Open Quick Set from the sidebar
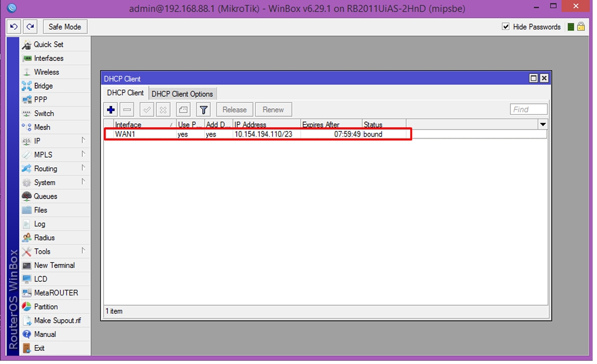Image resolution: width=597 pixels, height=364 pixels. click(55, 45)
